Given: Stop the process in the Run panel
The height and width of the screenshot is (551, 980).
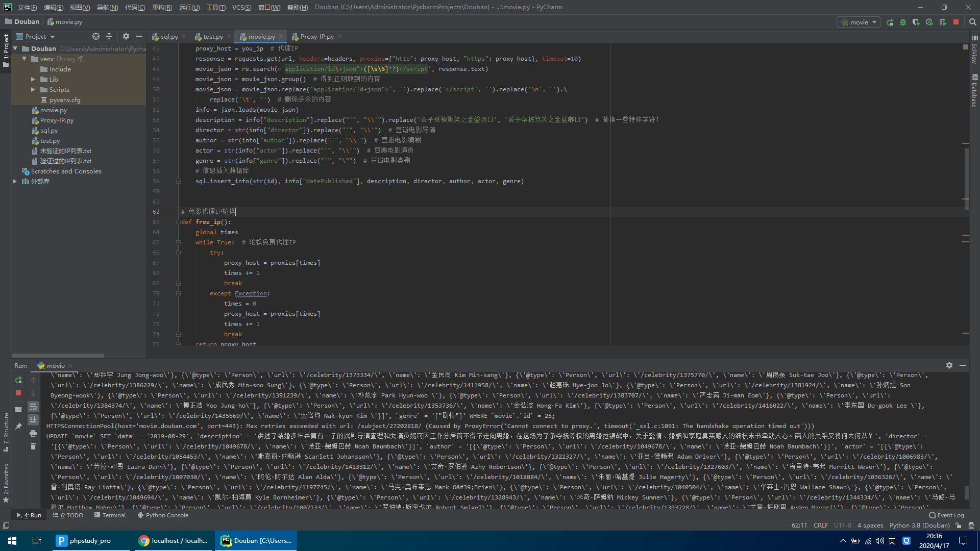Looking at the screenshot, I should 18,393.
